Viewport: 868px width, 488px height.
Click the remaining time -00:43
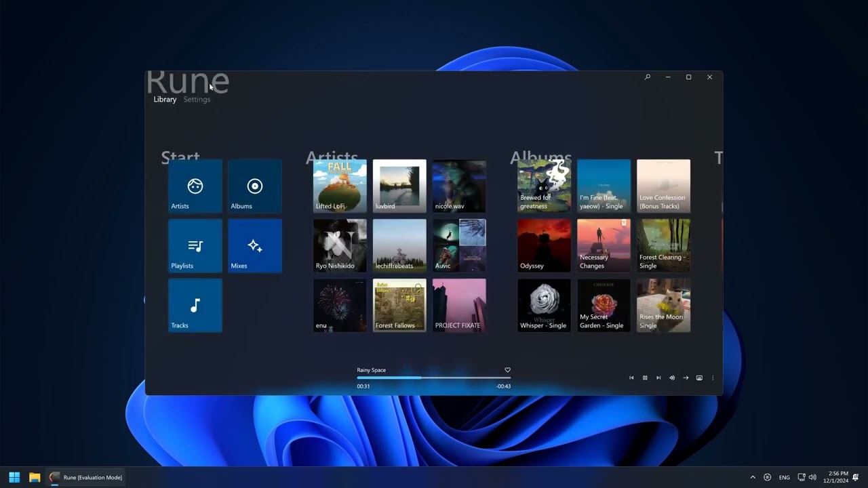503,386
